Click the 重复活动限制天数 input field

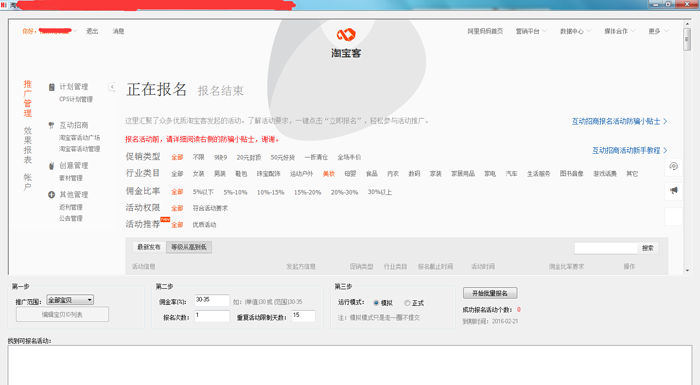point(304,316)
